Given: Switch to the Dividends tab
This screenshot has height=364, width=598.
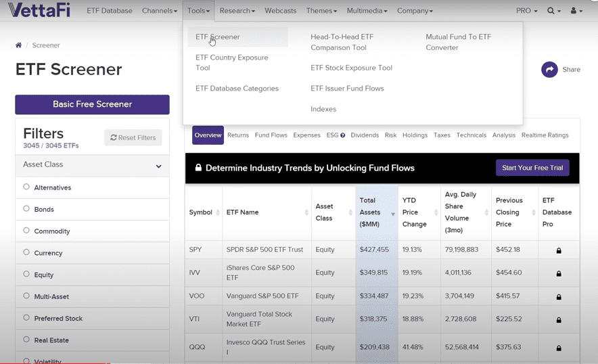Looking at the screenshot, I should click(365, 135).
